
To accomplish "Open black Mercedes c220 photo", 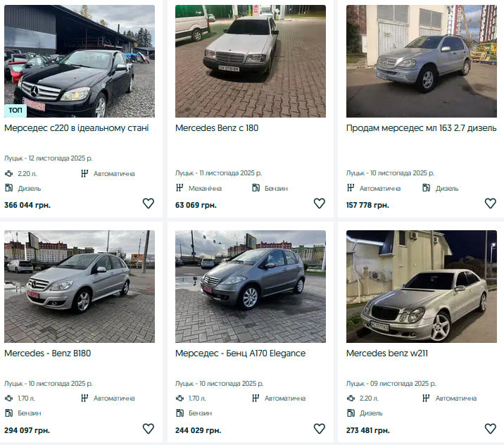I will point(80,61).
